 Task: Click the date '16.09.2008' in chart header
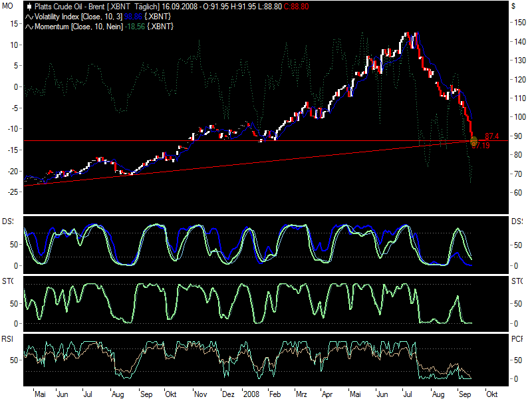click(180, 7)
